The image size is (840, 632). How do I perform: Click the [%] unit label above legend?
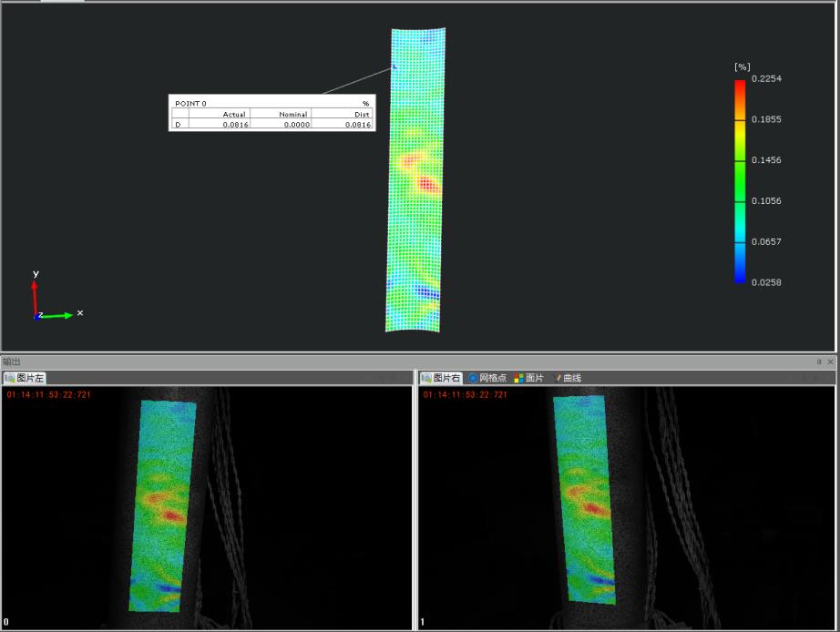[x=742, y=67]
